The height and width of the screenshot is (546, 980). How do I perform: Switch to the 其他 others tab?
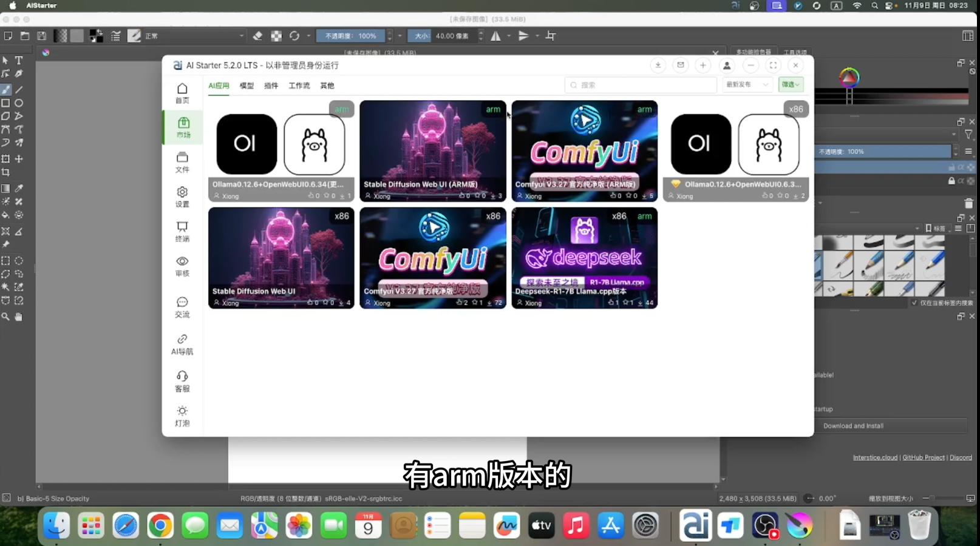pyautogui.click(x=327, y=86)
